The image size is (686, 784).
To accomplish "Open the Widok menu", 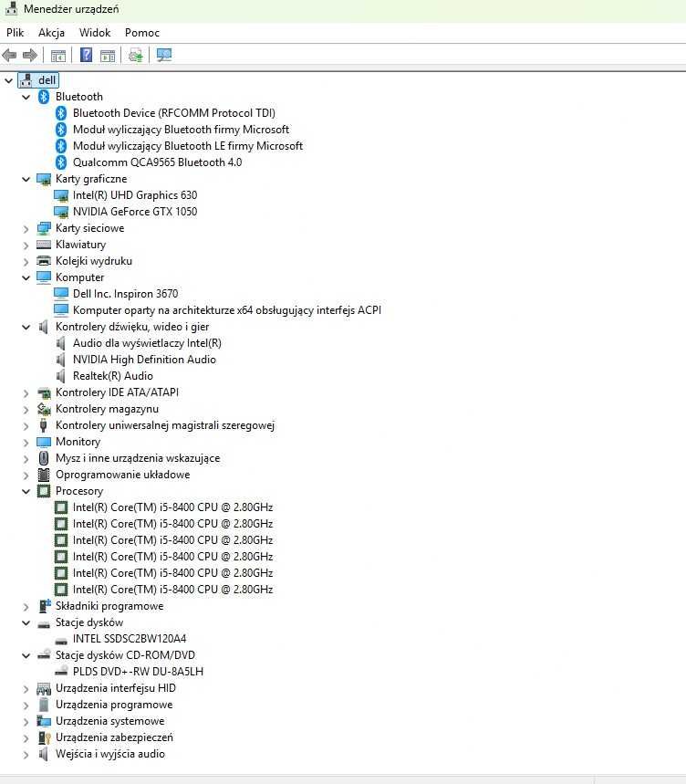I will [95, 33].
